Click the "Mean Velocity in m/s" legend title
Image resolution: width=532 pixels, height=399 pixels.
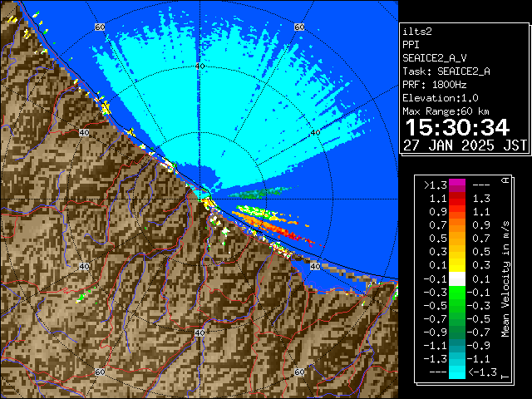click(505, 279)
